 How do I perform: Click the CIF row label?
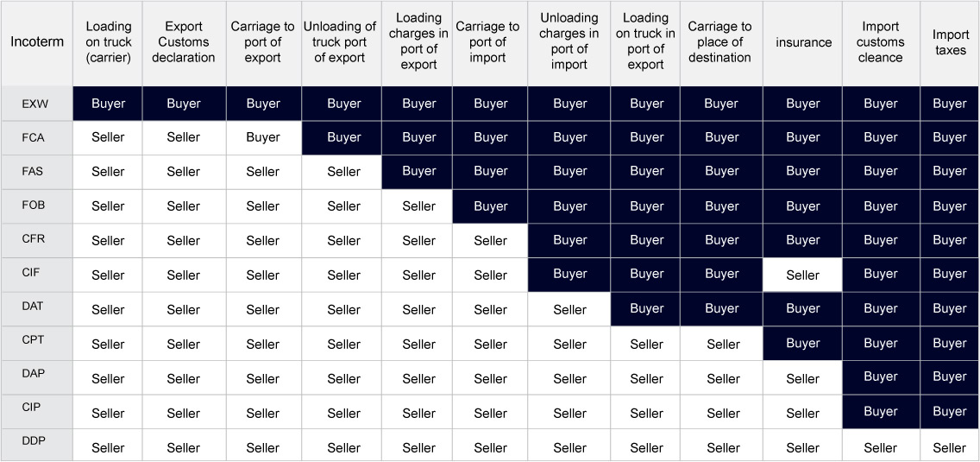(x=31, y=273)
